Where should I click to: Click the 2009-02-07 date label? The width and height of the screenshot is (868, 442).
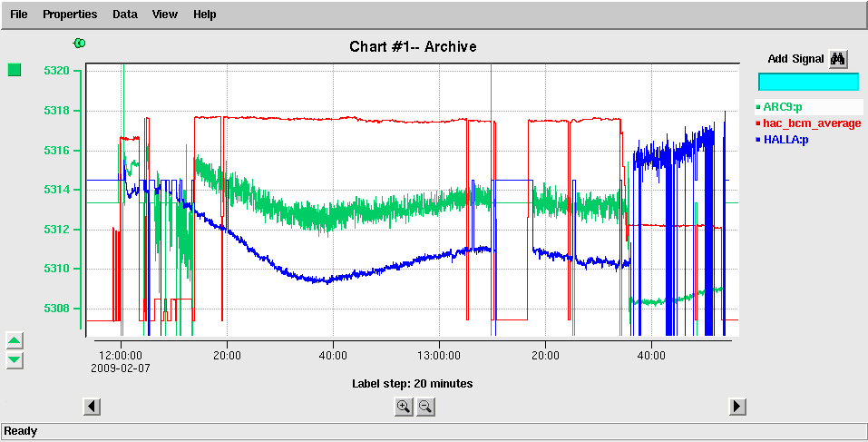[121, 368]
